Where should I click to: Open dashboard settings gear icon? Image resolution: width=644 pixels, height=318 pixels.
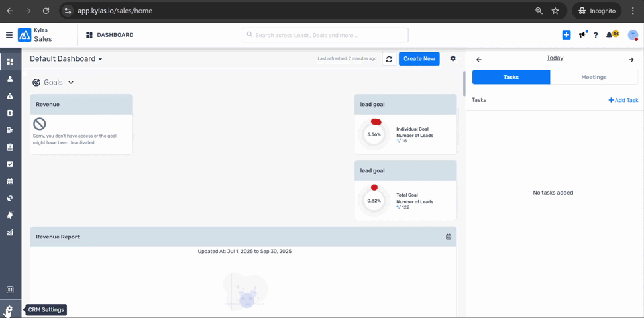pyautogui.click(x=453, y=58)
